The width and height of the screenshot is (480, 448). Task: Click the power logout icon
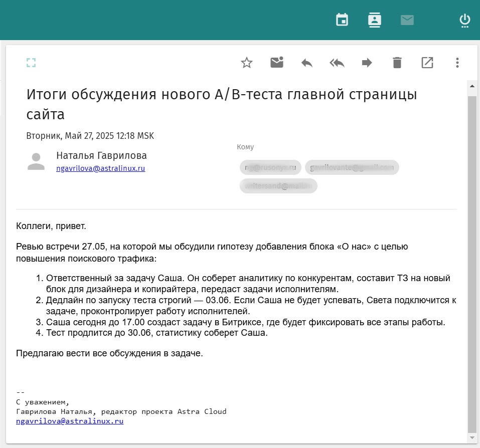[464, 21]
